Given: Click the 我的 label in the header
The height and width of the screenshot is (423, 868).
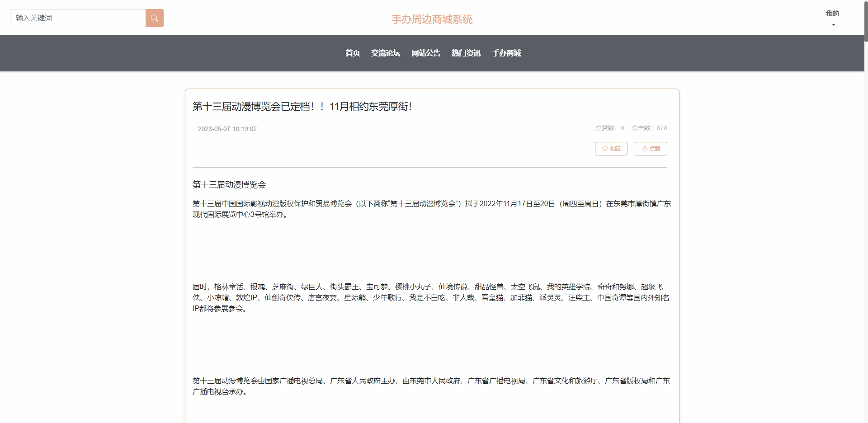Looking at the screenshot, I should click(x=832, y=14).
